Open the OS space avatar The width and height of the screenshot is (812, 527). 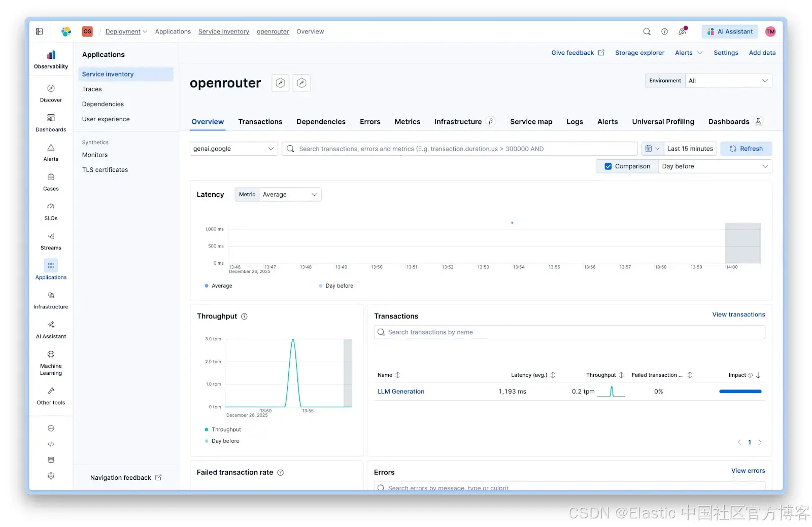87,31
